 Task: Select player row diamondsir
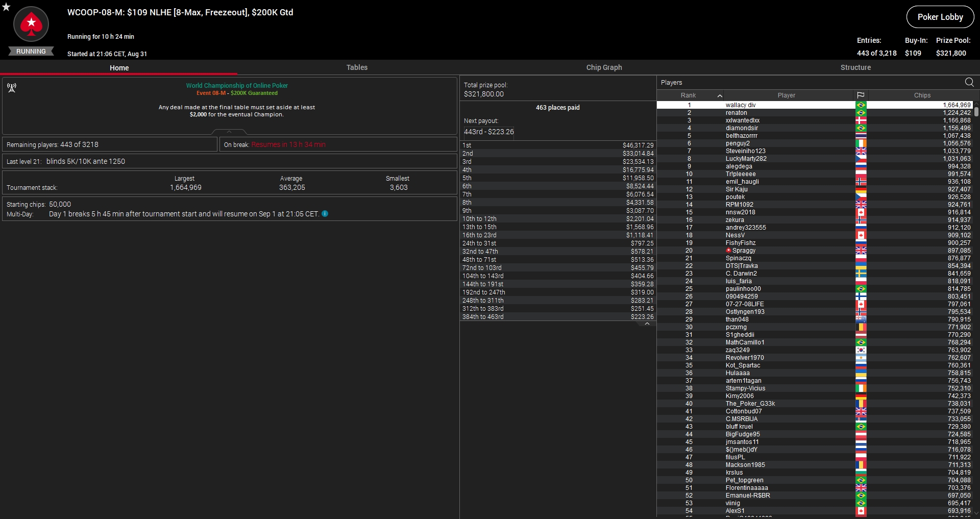pyautogui.click(x=815, y=128)
